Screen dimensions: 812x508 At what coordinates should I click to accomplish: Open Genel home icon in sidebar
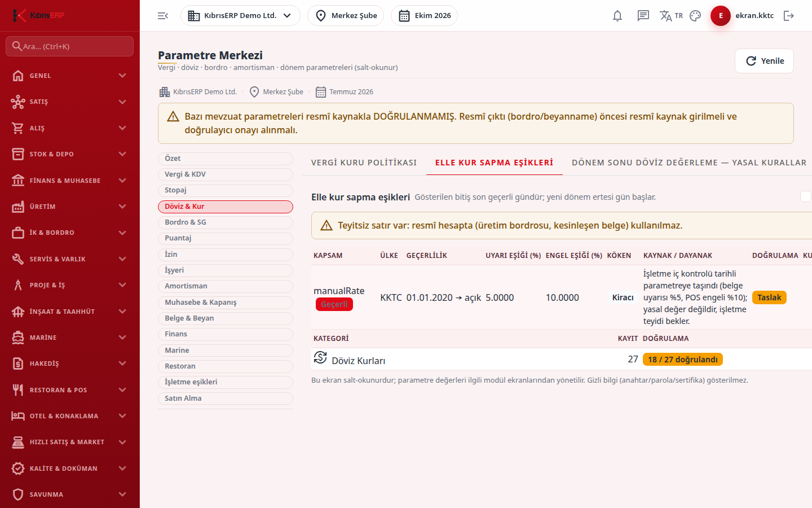tap(18, 76)
